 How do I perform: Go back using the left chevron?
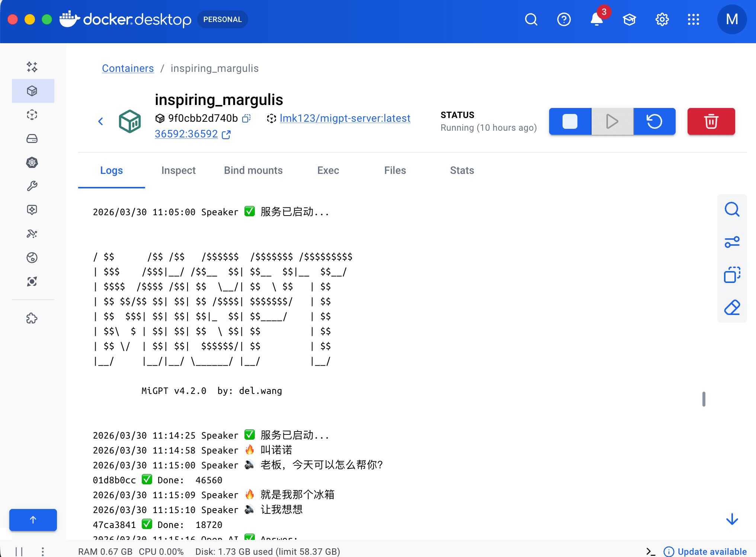click(x=100, y=121)
